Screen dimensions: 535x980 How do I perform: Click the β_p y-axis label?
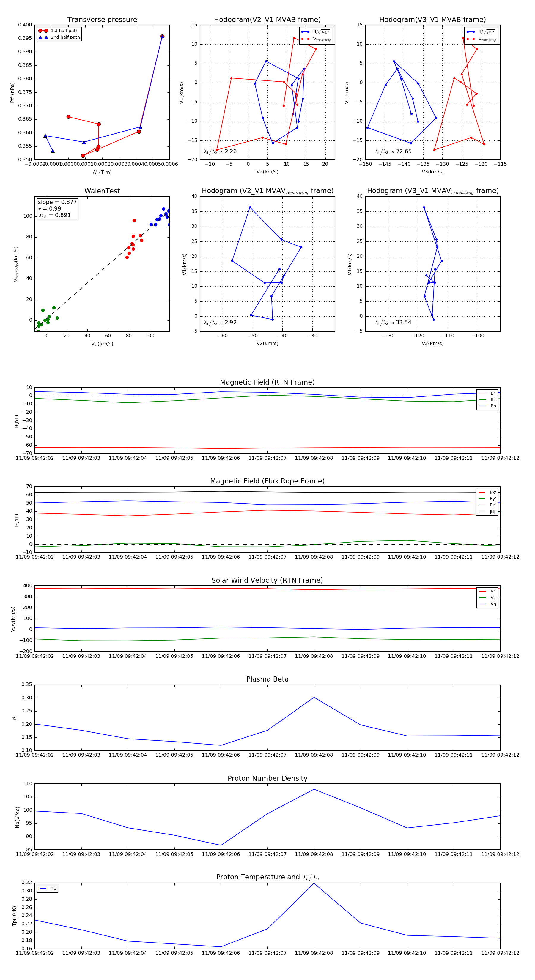(x=15, y=718)
